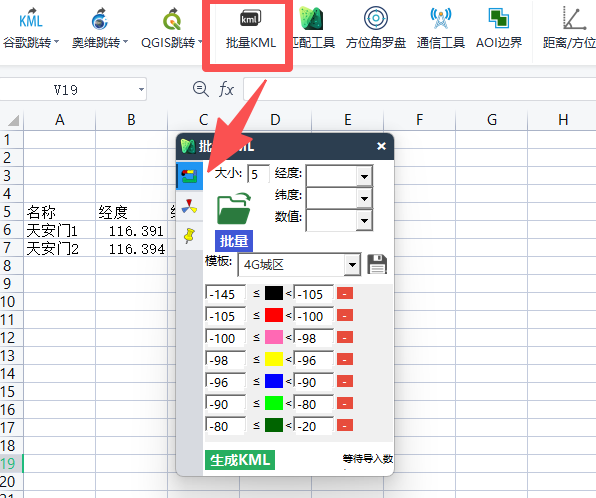Pick the pink color swatch
Viewport: 596px width, 498px height.
[x=274, y=338]
